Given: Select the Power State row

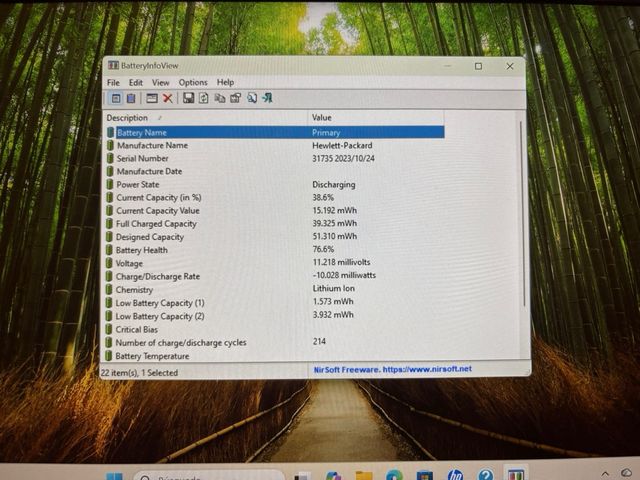Looking at the screenshot, I should tap(275, 184).
